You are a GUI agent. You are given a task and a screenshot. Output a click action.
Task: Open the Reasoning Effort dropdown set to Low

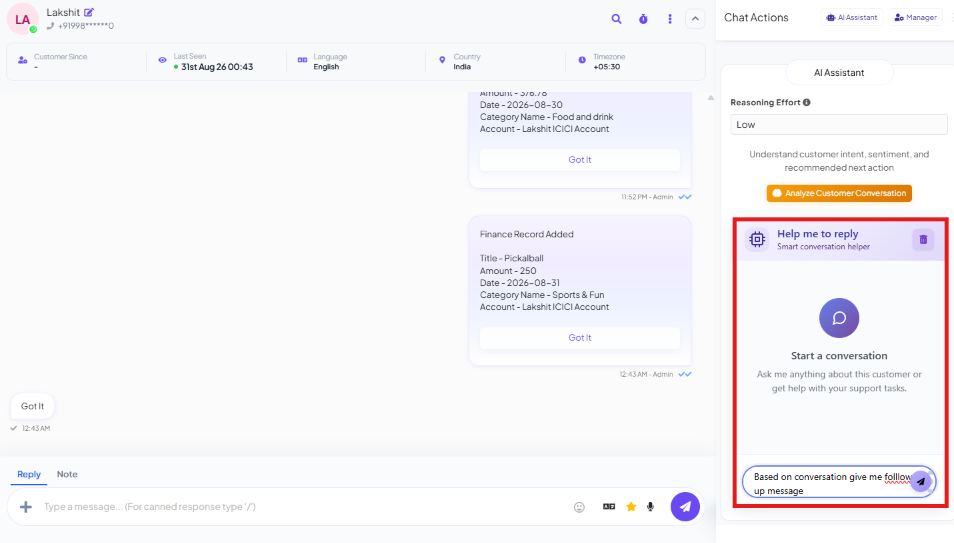(838, 125)
